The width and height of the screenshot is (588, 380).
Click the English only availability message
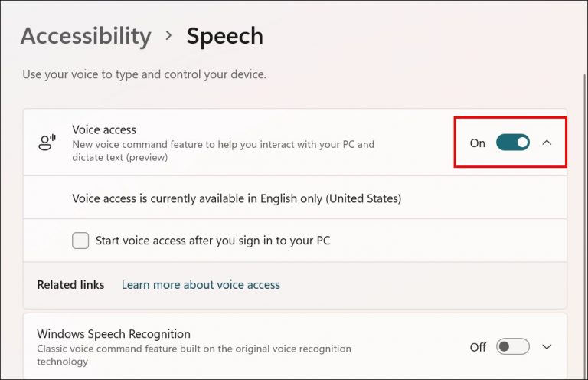pos(237,198)
